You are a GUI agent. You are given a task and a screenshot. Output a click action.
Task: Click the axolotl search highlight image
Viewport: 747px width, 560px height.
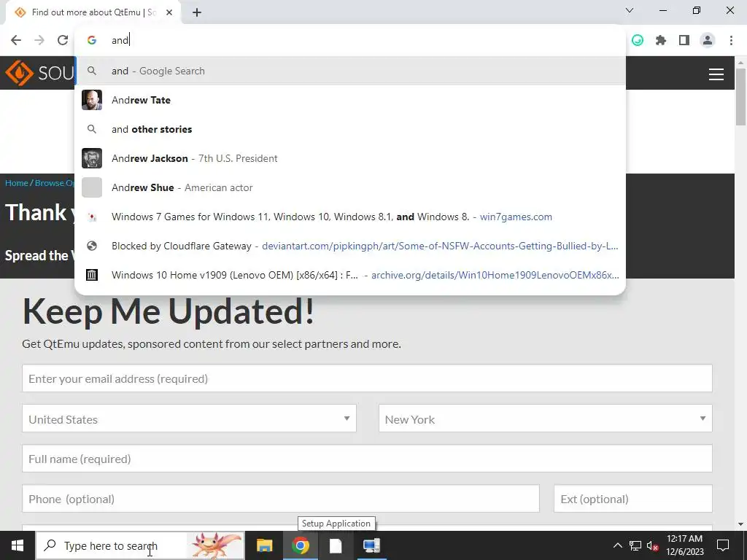point(215,545)
